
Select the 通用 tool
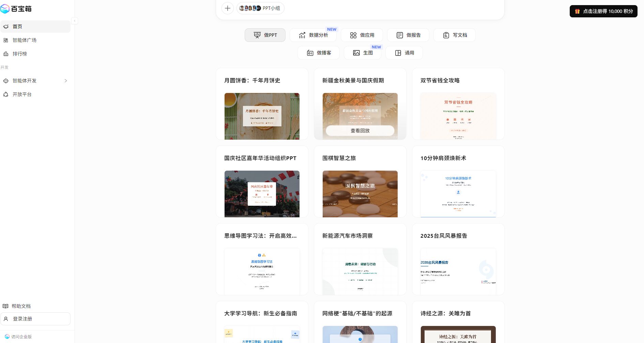tap(404, 52)
